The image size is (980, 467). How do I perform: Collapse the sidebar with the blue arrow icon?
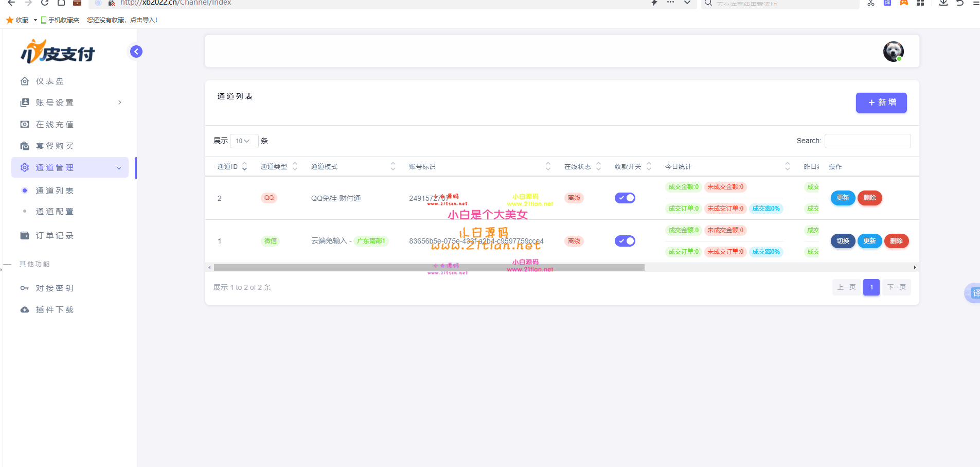click(135, 51)
